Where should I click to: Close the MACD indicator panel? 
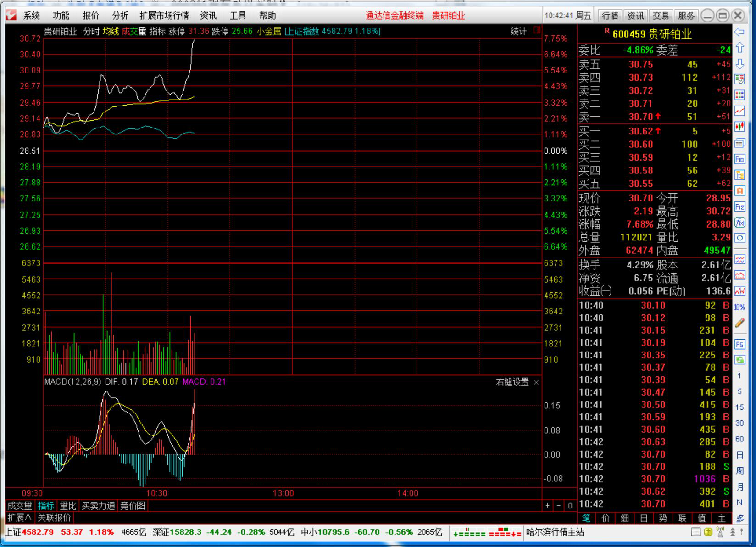coord(536,382)
